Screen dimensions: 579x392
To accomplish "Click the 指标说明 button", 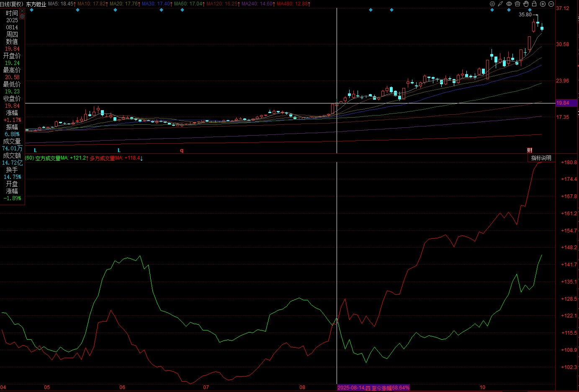I will pos(541,158).
